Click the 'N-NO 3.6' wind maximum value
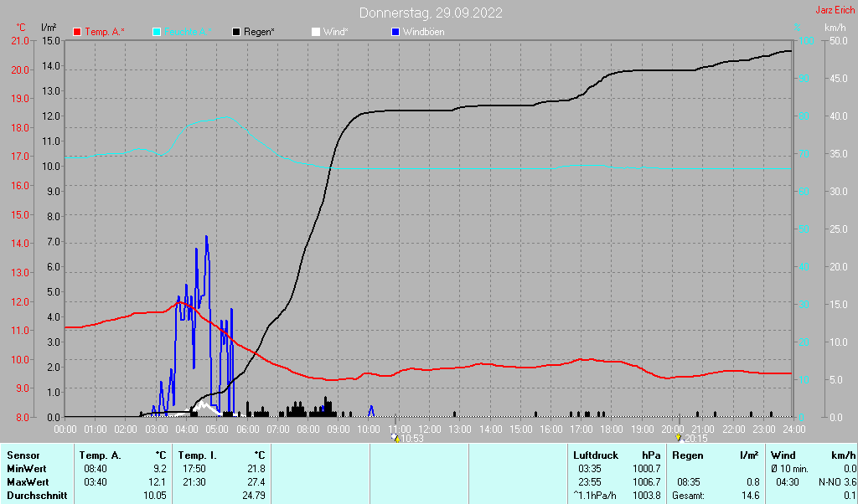858x504 pixels. [837, 483]
